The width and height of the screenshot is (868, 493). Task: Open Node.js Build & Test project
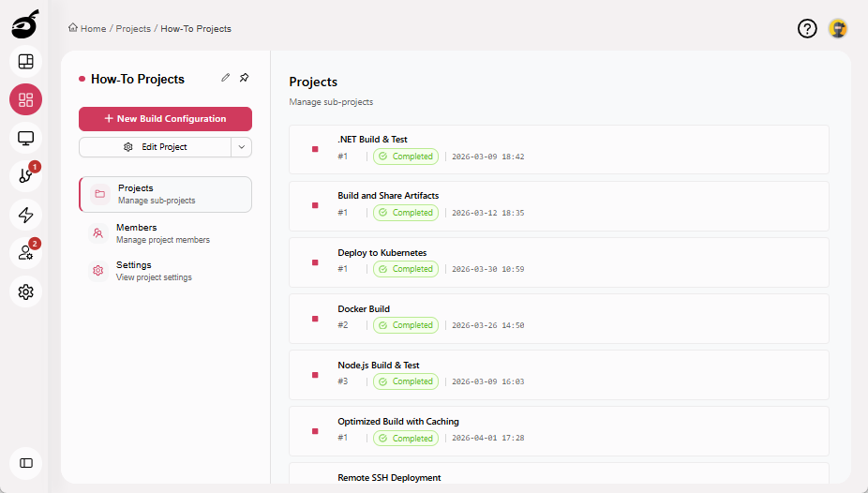click(559, 375)
